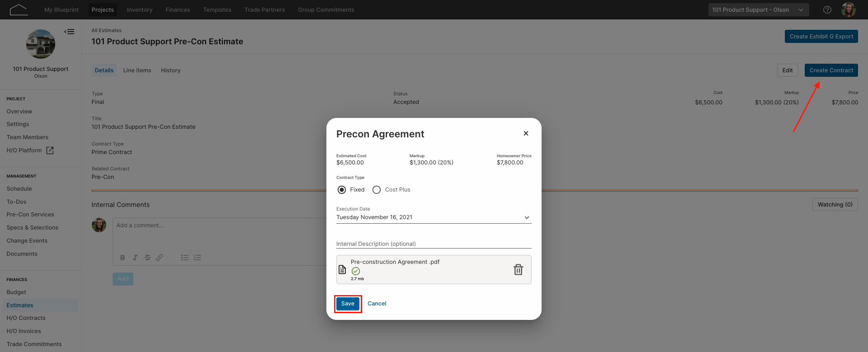Collapse the sidebar with the menu toggle icon

click(69, 32)
